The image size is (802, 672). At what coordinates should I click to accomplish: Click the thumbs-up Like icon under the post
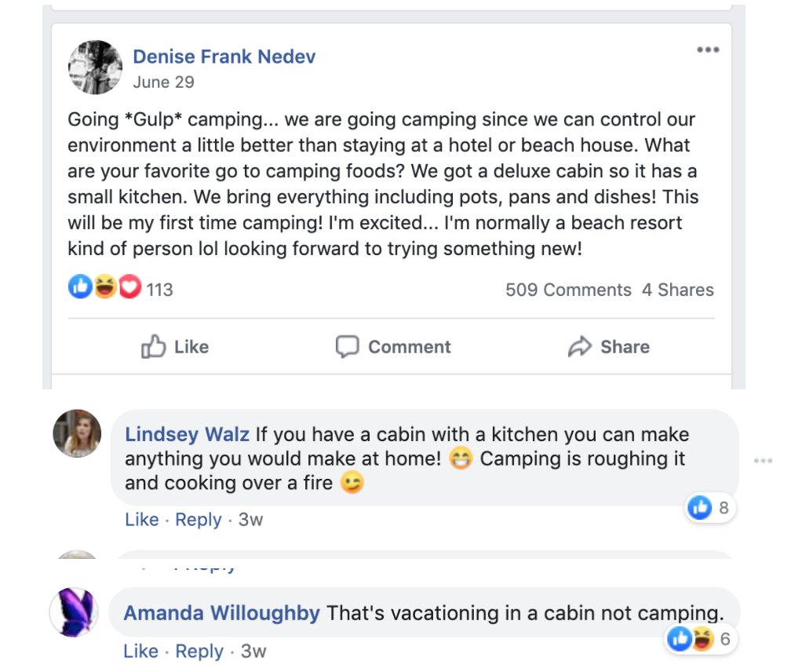154,347
